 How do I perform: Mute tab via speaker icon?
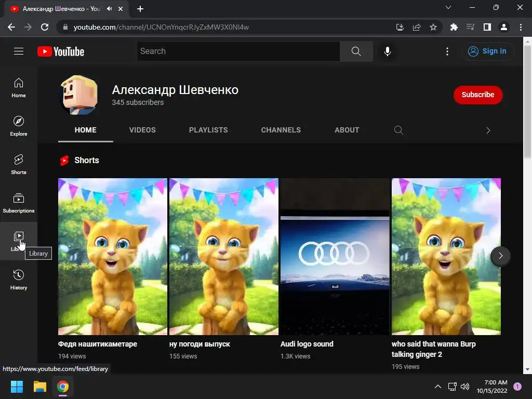coord(109,9)
